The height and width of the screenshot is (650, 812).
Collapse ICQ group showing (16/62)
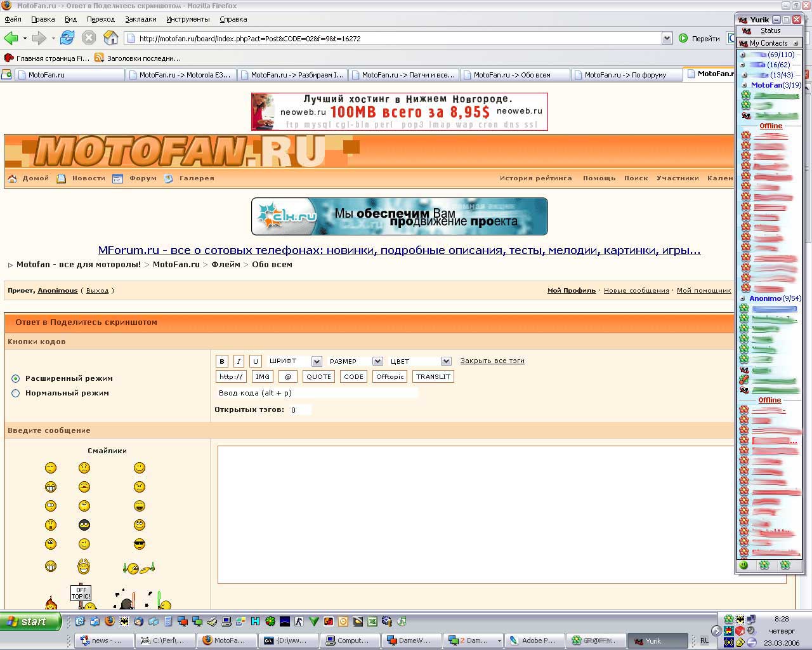click(x=743, y=65)
